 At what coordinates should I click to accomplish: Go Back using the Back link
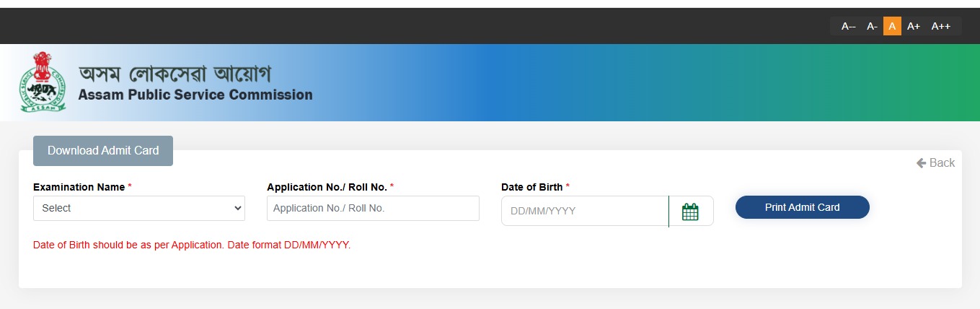935,163
